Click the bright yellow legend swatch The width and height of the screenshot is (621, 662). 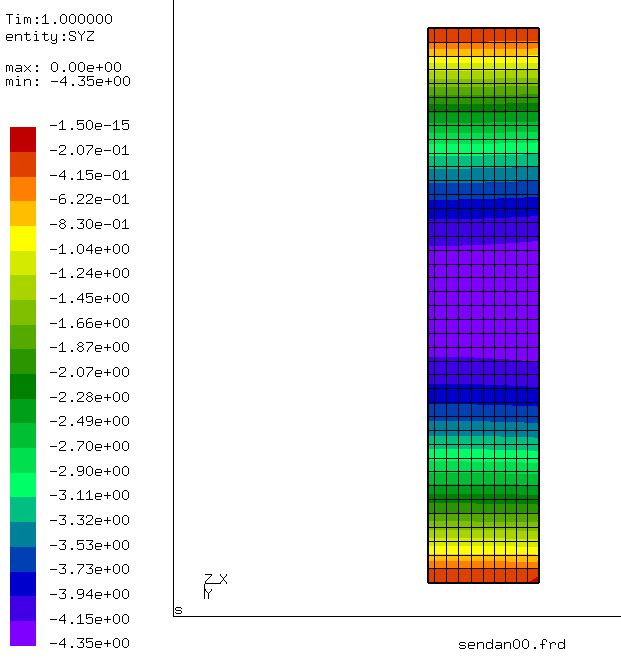coord(23,239)
